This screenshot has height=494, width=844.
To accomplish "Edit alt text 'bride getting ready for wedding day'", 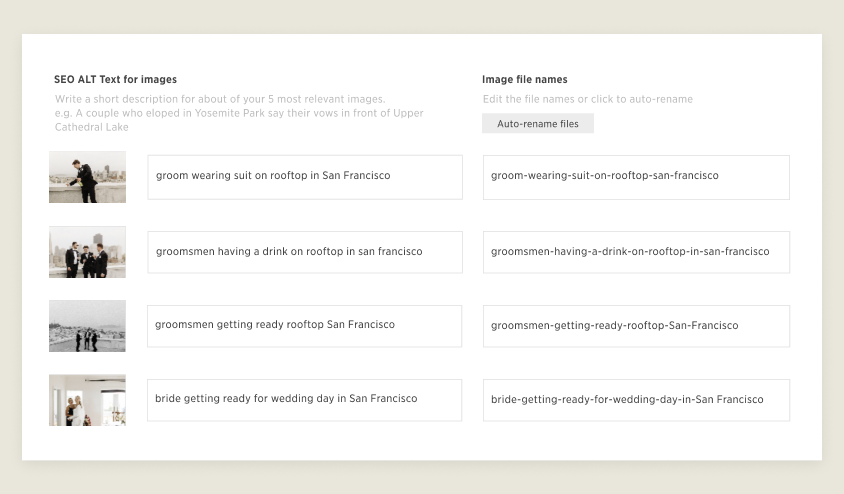I will (304, 400).
